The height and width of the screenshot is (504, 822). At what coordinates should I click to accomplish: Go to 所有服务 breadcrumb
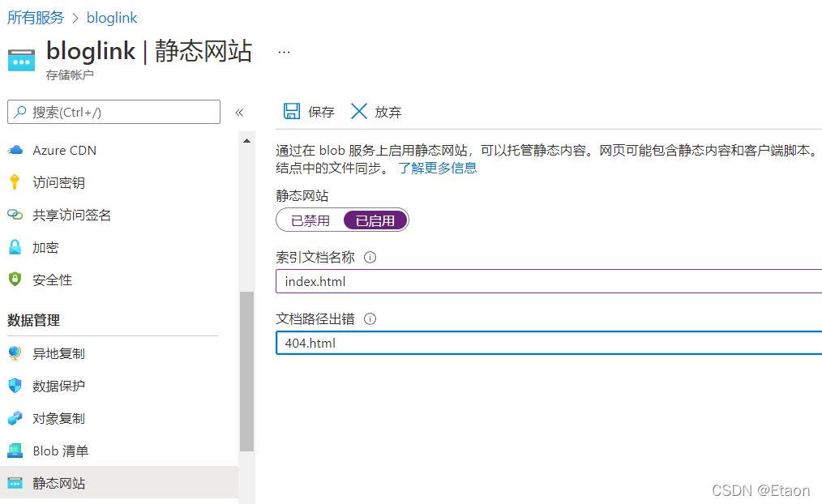point(36,18)
